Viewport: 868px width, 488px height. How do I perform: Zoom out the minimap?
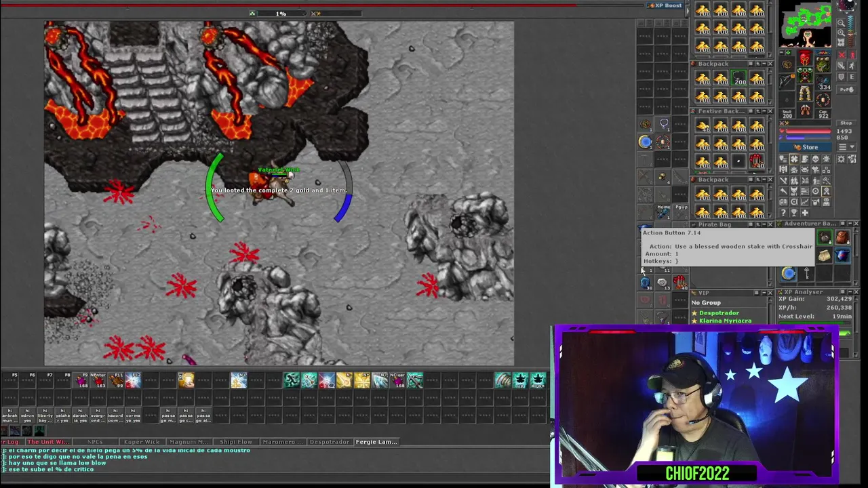(x=841, y=22)
